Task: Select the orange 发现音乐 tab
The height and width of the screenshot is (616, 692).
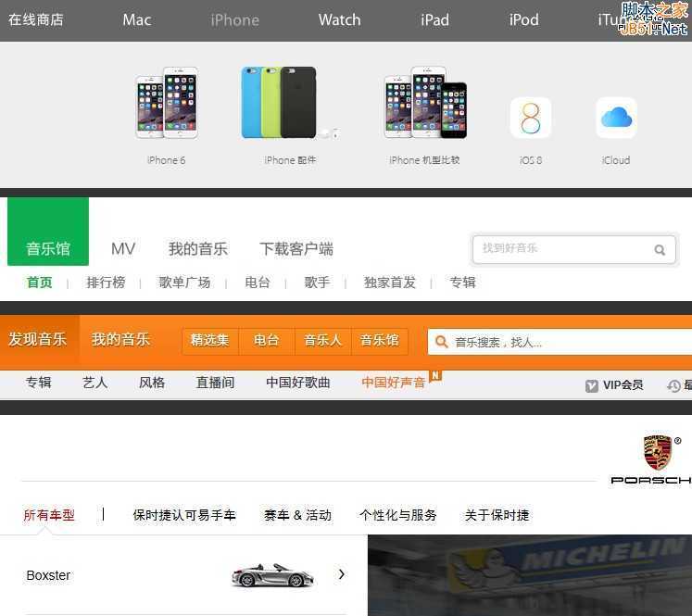Action: [38, 339]
